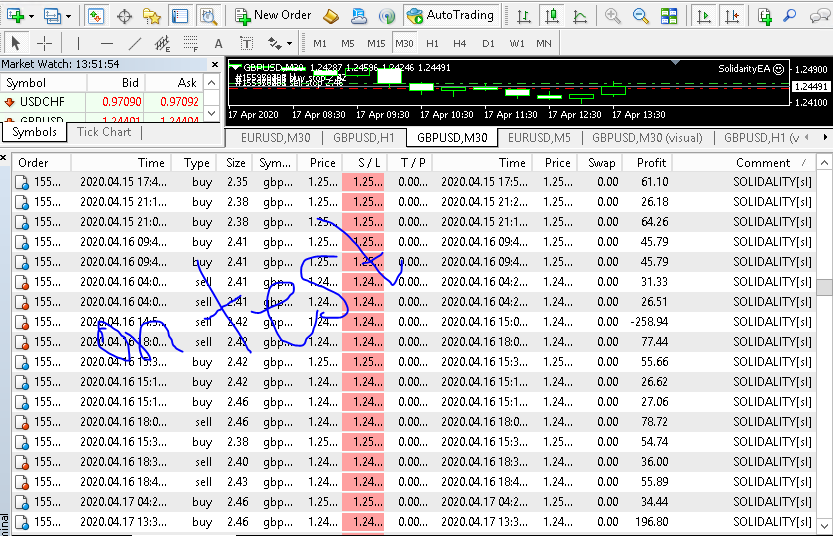Viewport: 833px width, 536px height.
Task: Open a new chart via green plus icon
Action: tap(15, 16)
